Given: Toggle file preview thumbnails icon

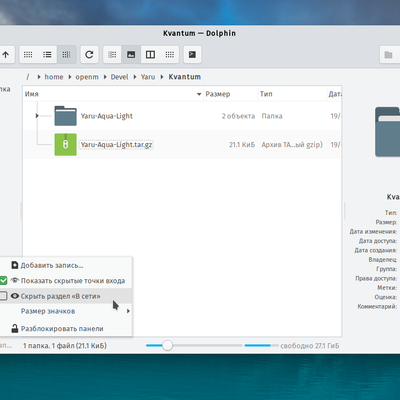Looking at the screenshot, I should 131,55.
